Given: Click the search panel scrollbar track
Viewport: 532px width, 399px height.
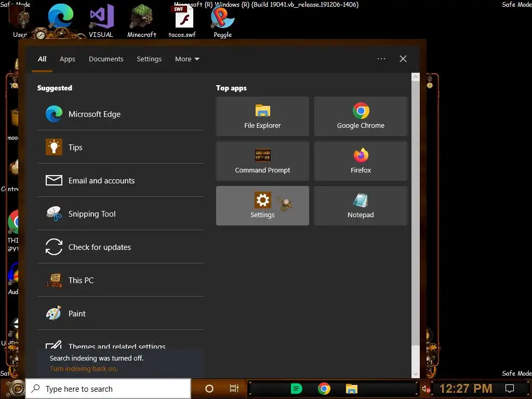Looking at the screenshot, I should coord(415,358).
